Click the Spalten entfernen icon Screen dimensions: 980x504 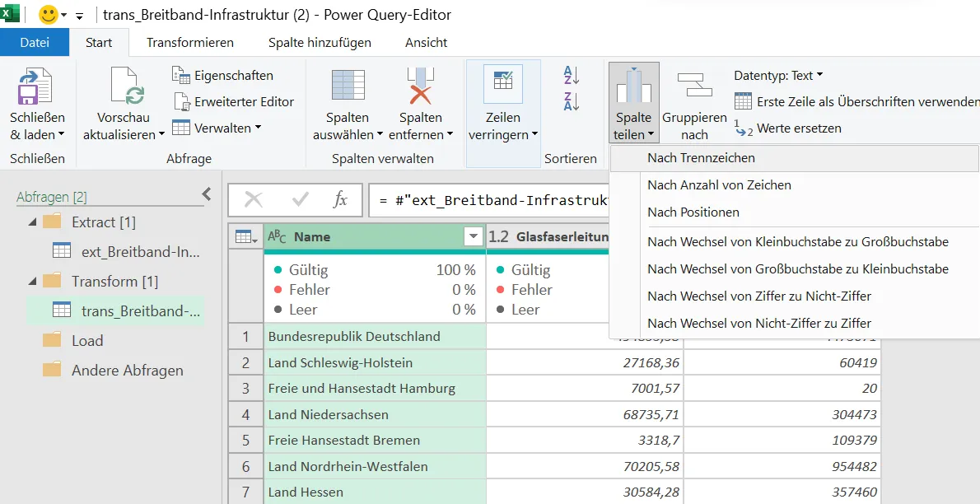pyautogui.click(x=420, y=86)
